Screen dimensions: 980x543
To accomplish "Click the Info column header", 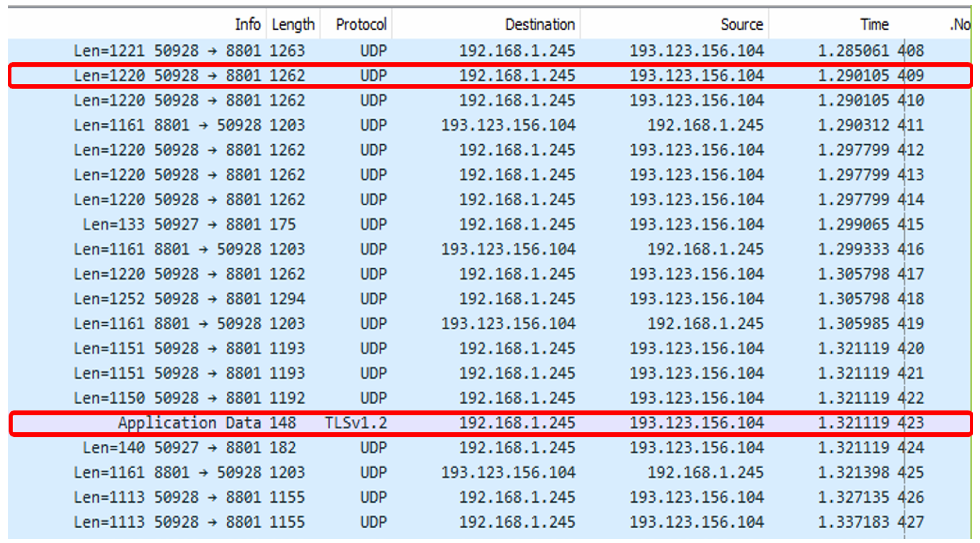I will (x=247, y=25).
